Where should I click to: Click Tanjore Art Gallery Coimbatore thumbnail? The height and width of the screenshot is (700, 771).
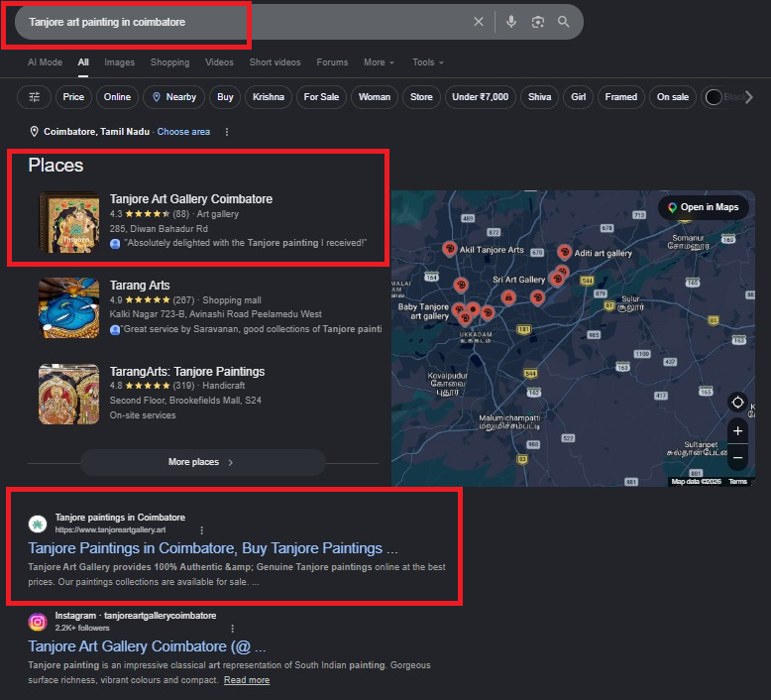pos(68,222)
